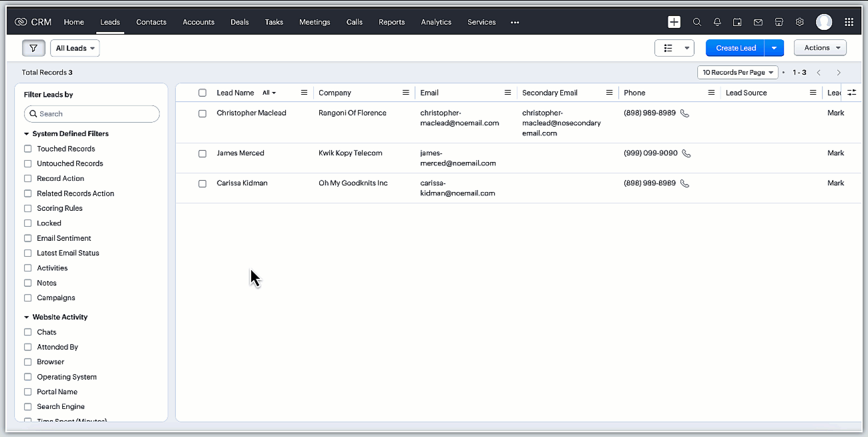Open Company column menu icon
The image size is (868, 437).
pyautogui.click(x=405, y=93)
